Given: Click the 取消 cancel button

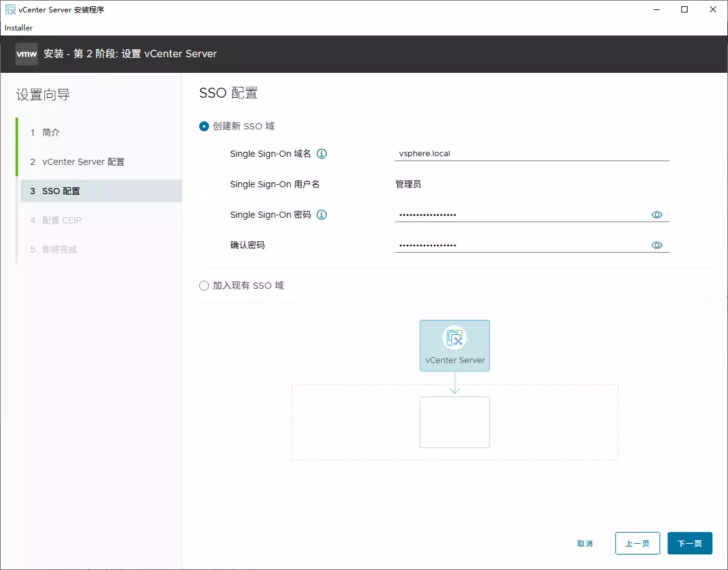Looking at the screenshot, I should 584,543.
